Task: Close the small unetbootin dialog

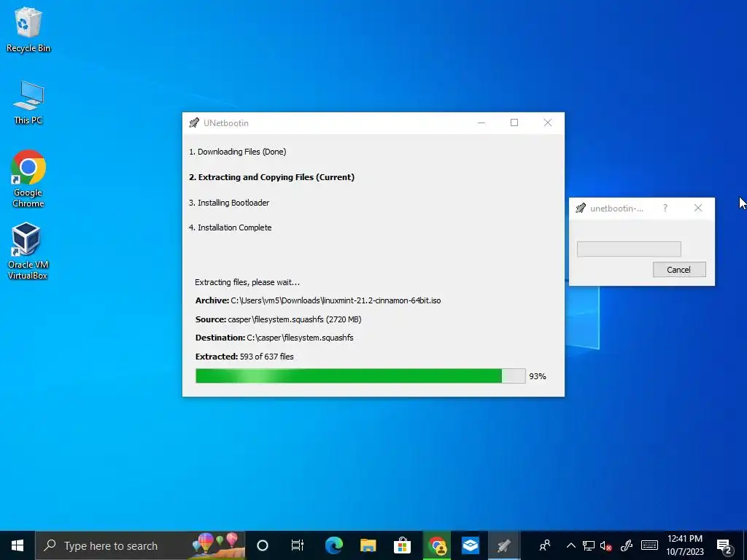Action: click(x=698, y=208)
